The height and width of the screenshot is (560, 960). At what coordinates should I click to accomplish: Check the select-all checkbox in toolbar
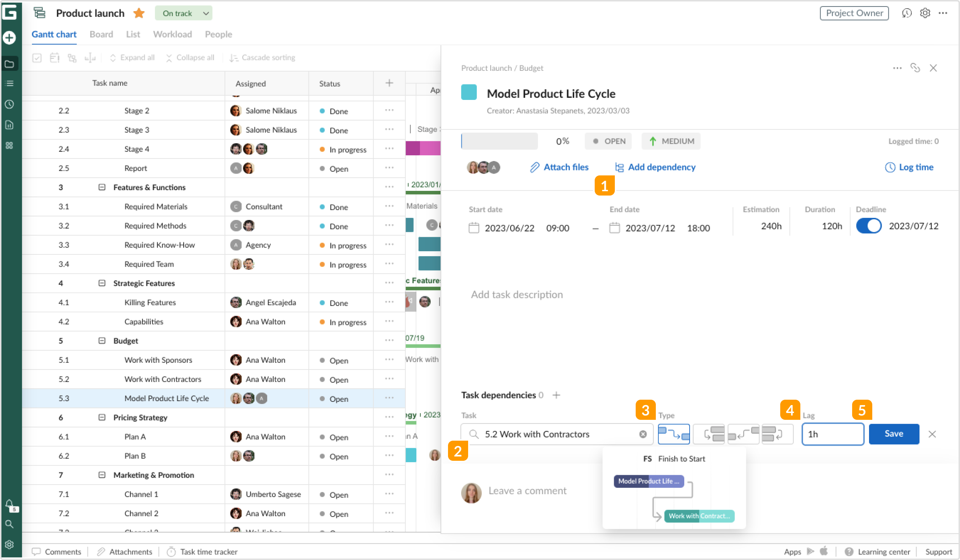(37, 58)
